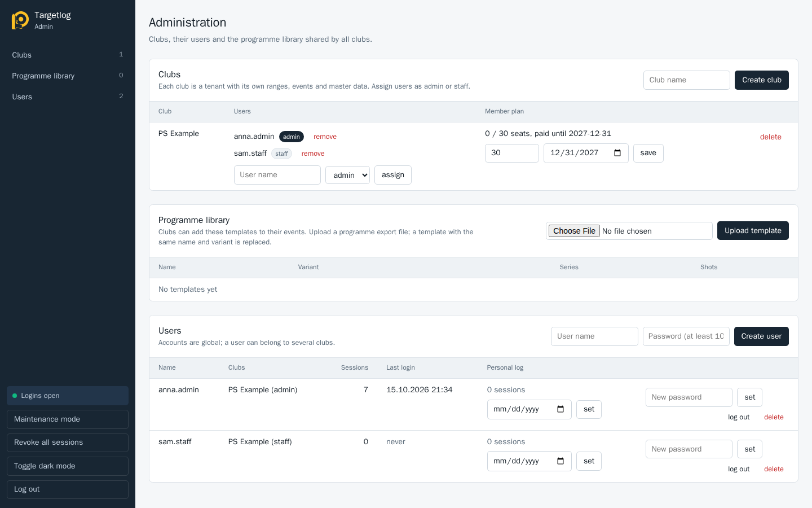Open calendar picker in anna.admin personal log date
The image size is (812, 508).
pyautogui.click(x=561, y=409)
